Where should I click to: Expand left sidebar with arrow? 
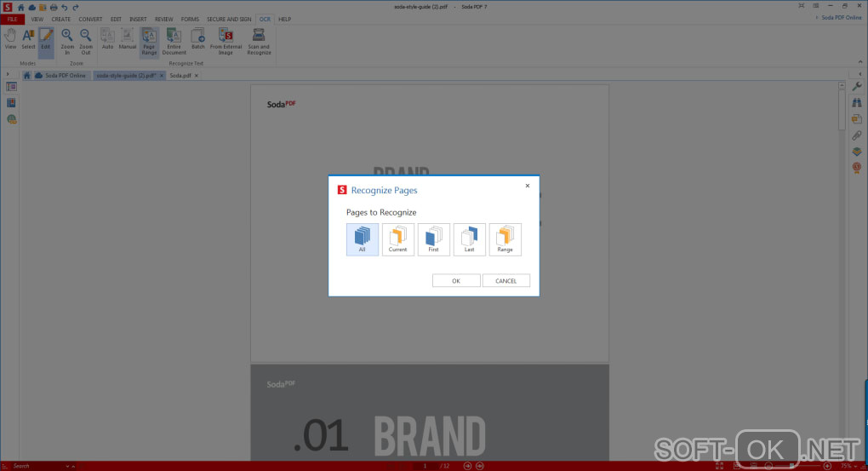click(8, 74)
